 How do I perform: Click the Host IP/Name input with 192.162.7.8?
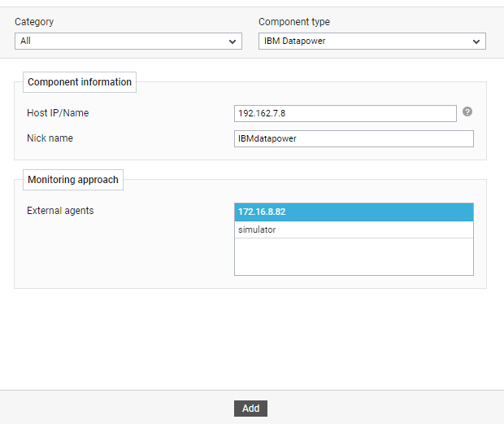(x=345, y=113)
